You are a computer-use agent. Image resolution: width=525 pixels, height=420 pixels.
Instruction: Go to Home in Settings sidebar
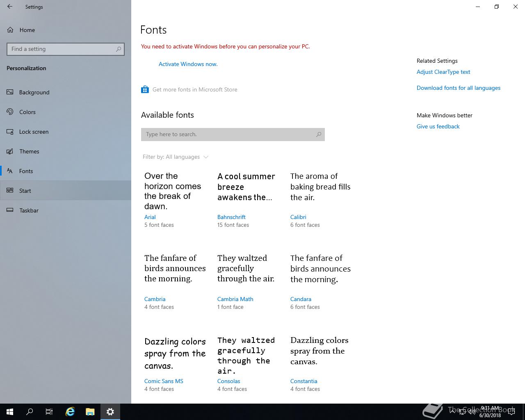(66, 30)
